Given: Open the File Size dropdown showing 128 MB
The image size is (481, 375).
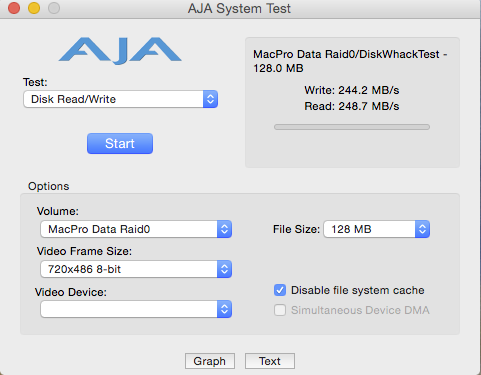Looking at the screenshot, I should [377, 229].
